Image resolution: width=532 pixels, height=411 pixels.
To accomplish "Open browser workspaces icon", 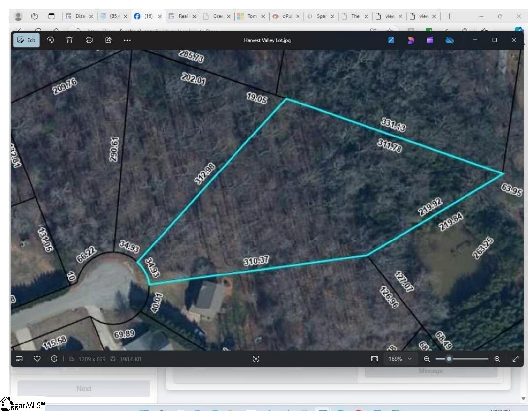I will pyautogui.click(x=34, y=16).
